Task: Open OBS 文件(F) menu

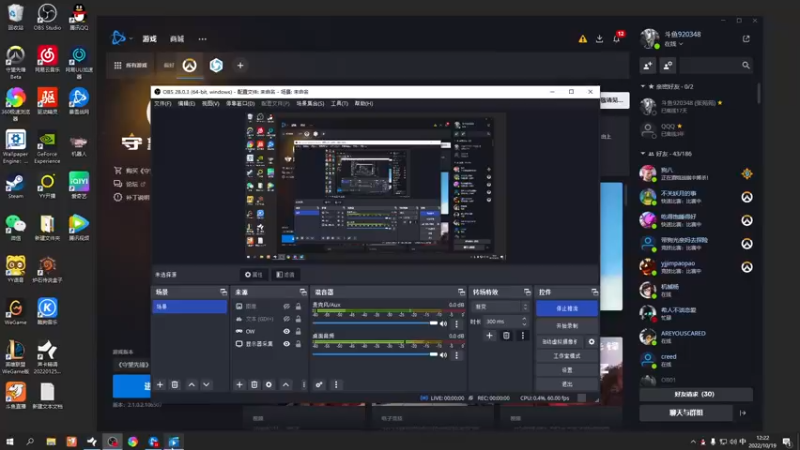Action: click(163, 104)
